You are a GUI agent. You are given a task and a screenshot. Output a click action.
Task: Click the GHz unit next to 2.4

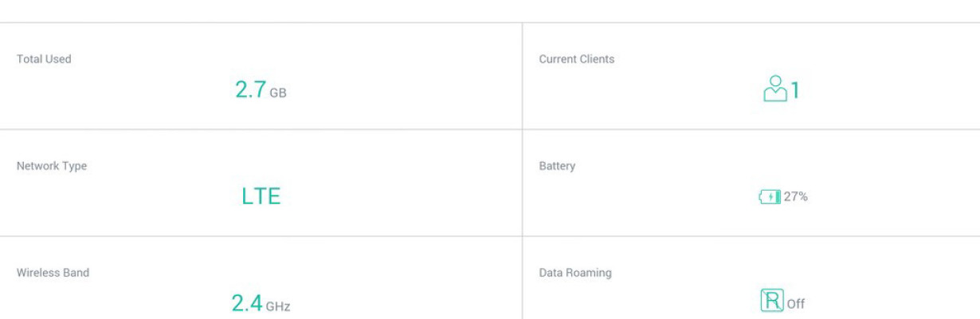point(278,306)
